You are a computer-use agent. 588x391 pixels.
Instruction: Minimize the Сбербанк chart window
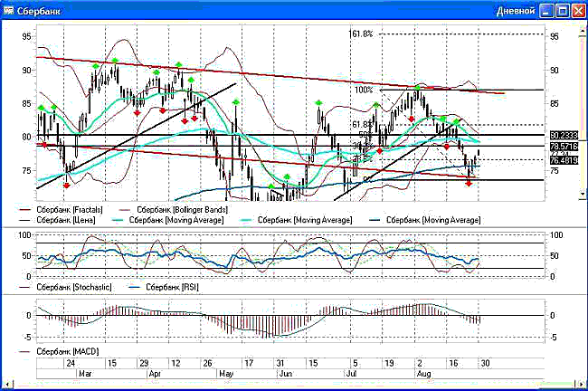(x=546, y=11)
